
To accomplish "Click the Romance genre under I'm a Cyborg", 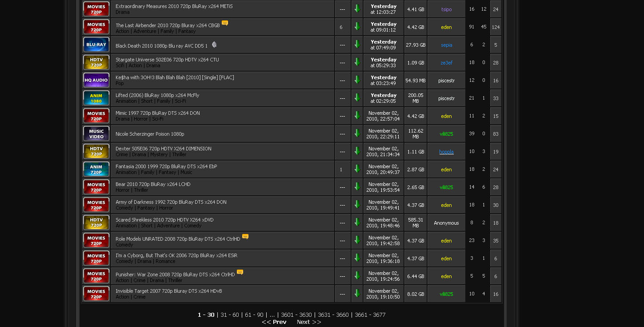I will click(165, 261).
